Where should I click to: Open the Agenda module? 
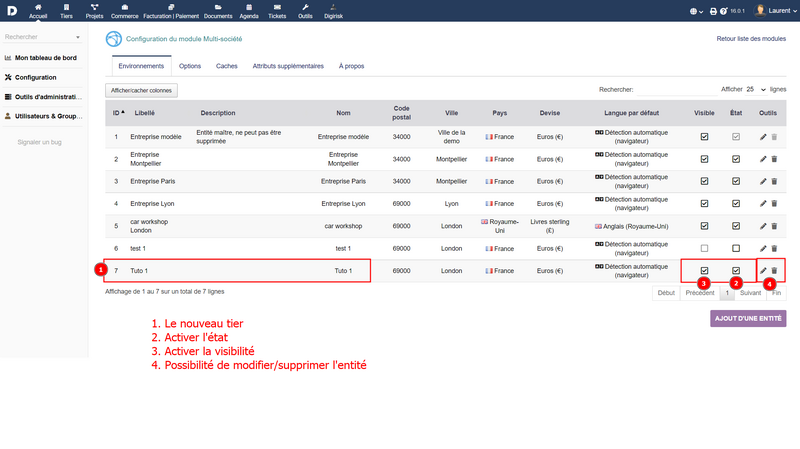click(249, 11)
